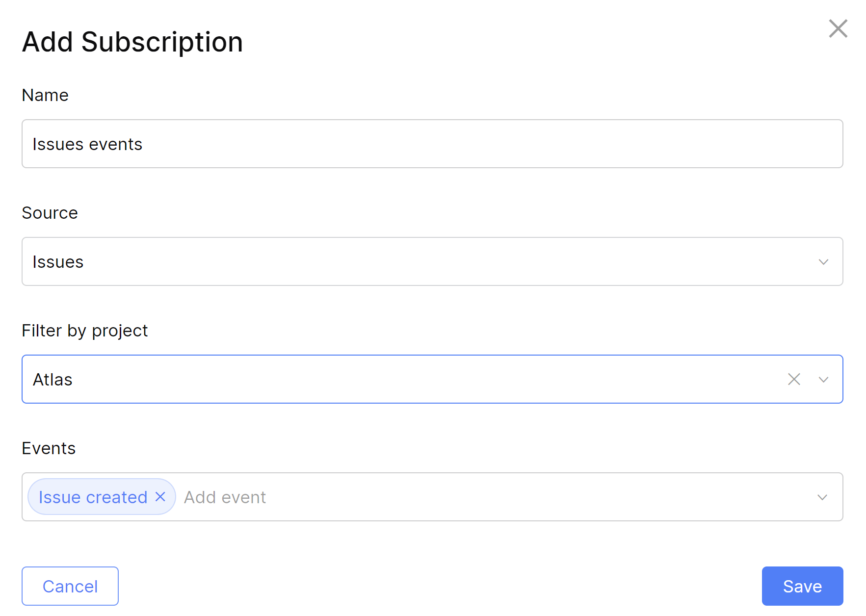Viewport: 866px width, 616px height.
Task: Open the Source dropdown showing Issues
Action: (x=823, y=261)
